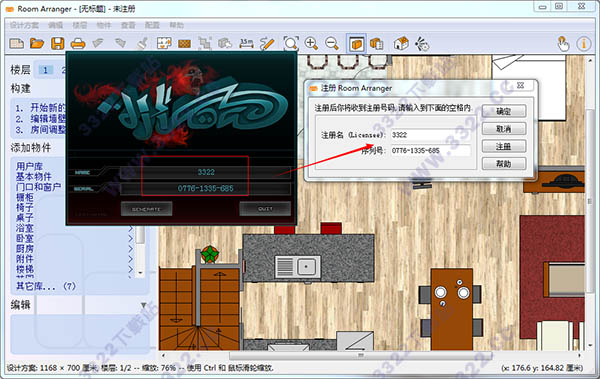Open the 帮助 menu
600x379 pixels.
point(176,25)
